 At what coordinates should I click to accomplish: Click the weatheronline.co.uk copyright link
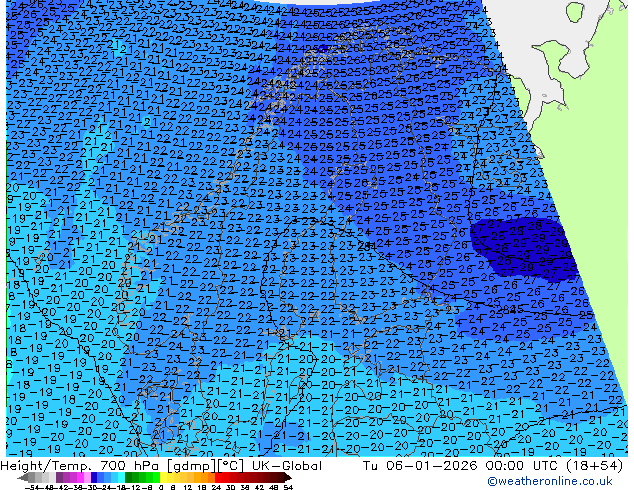[x=550, y=481]
